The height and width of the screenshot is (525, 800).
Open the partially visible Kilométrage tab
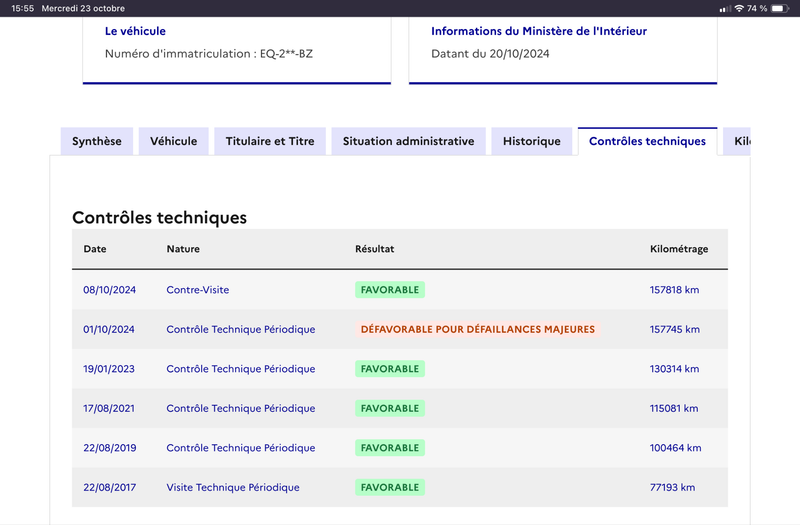[x=737, y=141]
